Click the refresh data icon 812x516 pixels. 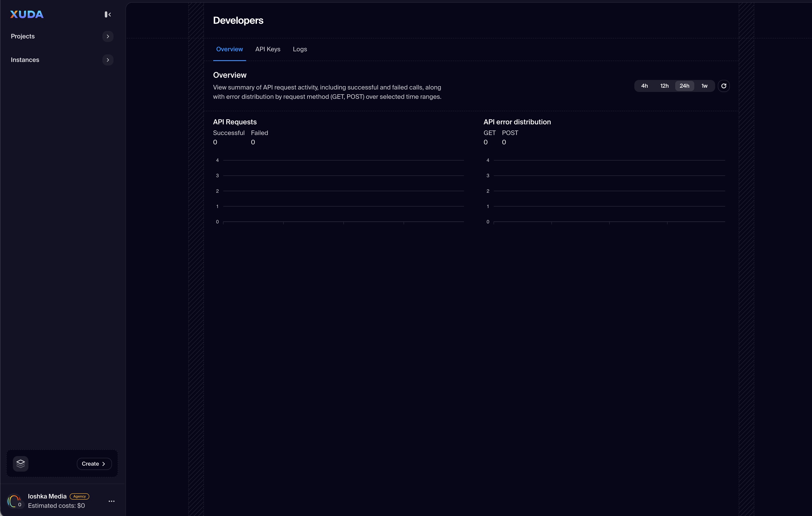tap(723, 86)
